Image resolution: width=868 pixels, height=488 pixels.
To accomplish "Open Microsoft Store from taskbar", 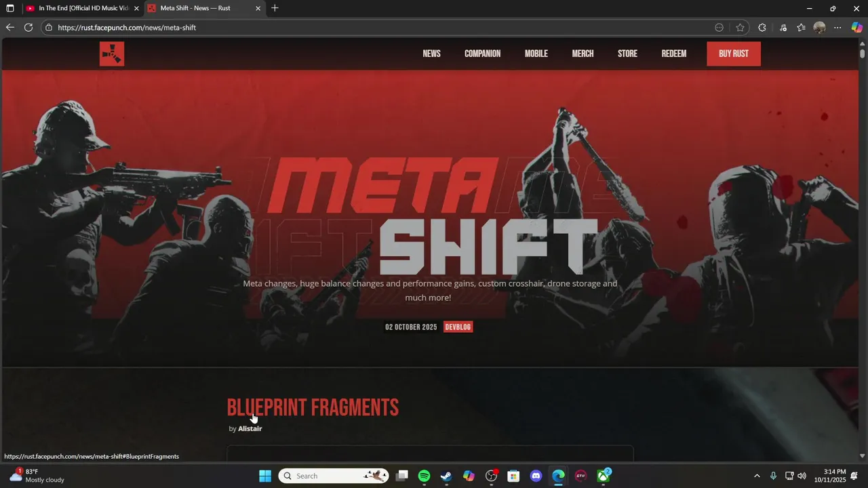I will pyautogui.click(x=513, y=476).
